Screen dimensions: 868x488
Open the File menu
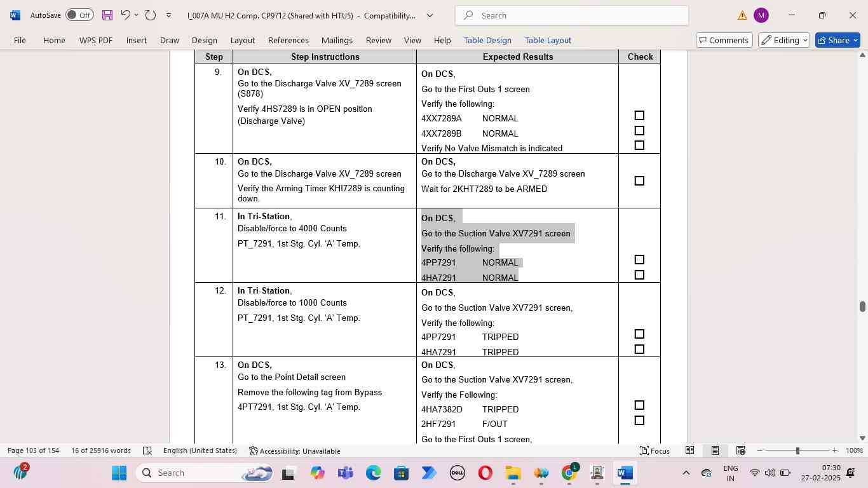point(20,40)
